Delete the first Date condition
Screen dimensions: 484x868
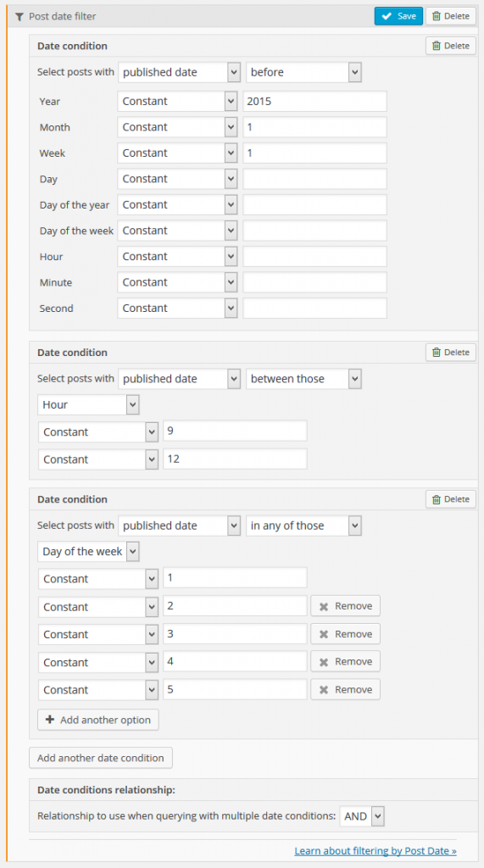[x=451, y=46]
